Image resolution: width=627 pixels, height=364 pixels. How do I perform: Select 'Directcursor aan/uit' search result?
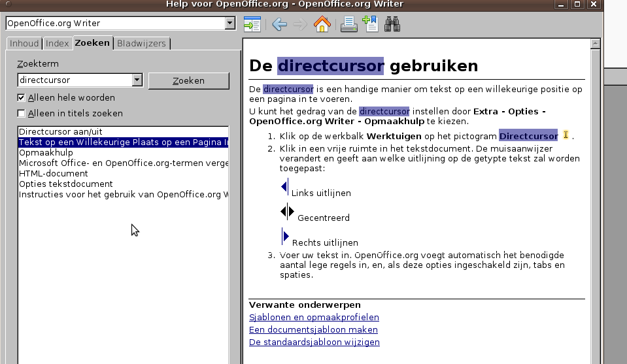tap(61, 132)
